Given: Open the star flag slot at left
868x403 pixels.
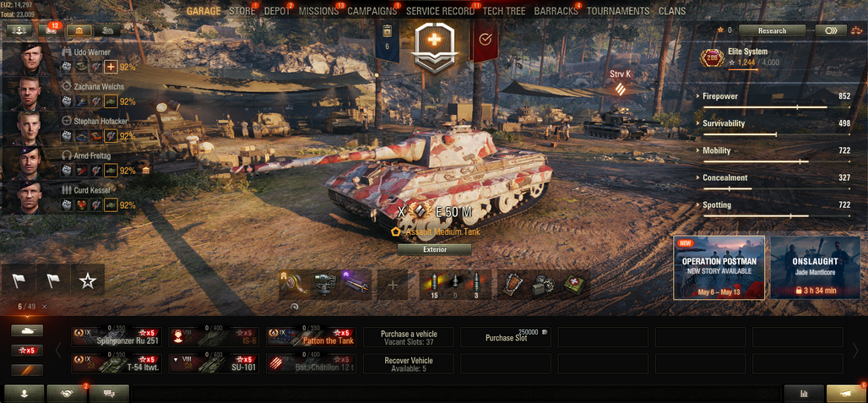Looking at the screenshot, I should 88,281.
